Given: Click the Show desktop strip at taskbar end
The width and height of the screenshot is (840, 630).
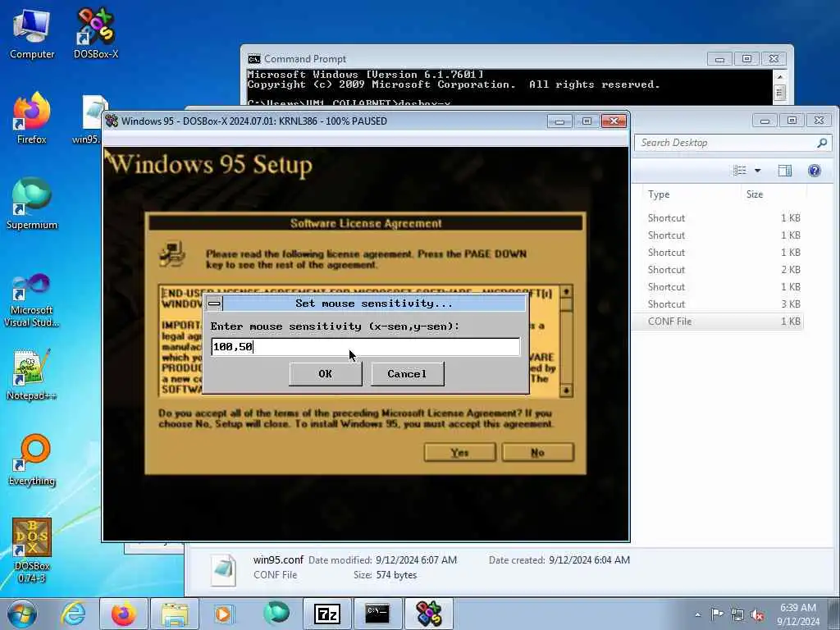Looking at the screenshot, I should pos(834,614).
